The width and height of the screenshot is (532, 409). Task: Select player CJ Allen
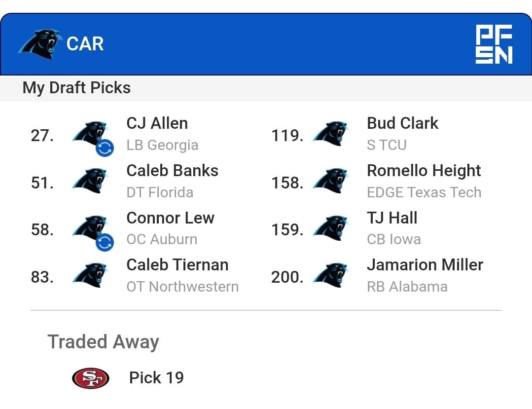pos(157,123)
